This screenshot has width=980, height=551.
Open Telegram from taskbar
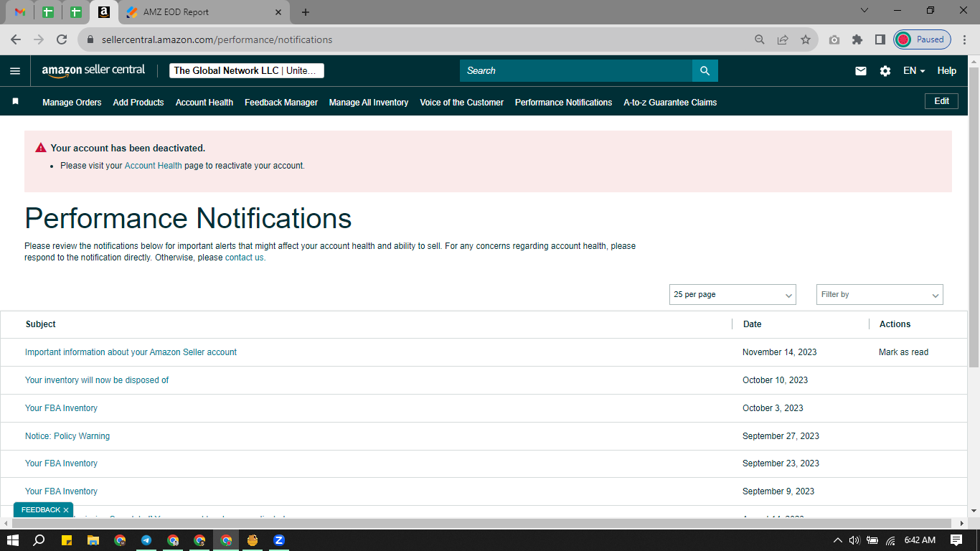click(146, 540)
